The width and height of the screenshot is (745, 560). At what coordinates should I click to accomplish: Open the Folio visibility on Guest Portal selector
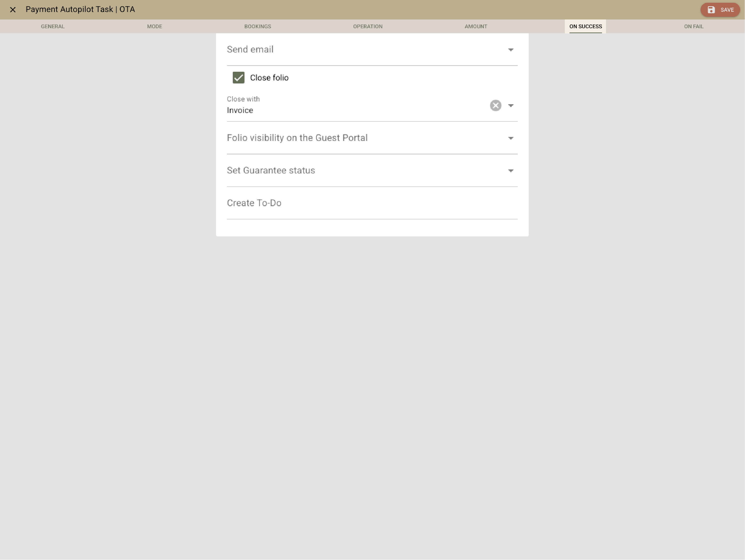370,138
